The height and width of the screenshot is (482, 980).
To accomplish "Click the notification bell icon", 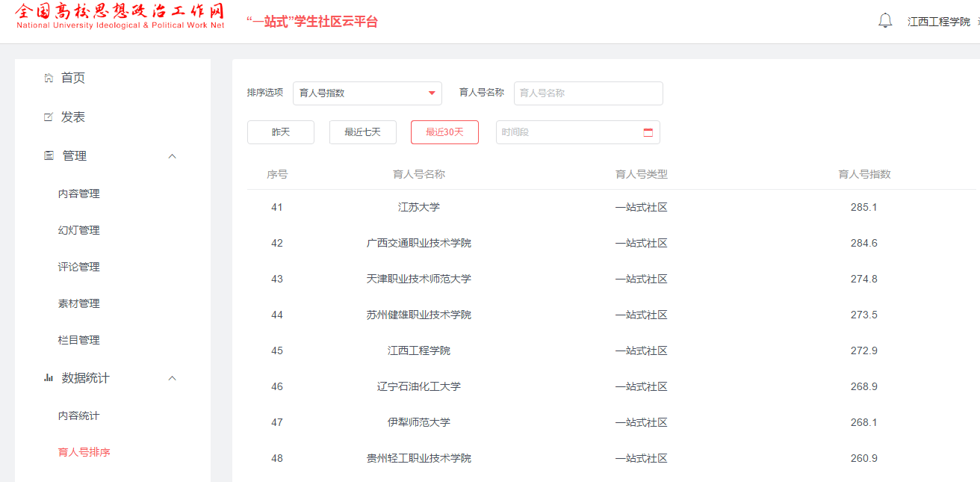I will (x=885, y=21).
